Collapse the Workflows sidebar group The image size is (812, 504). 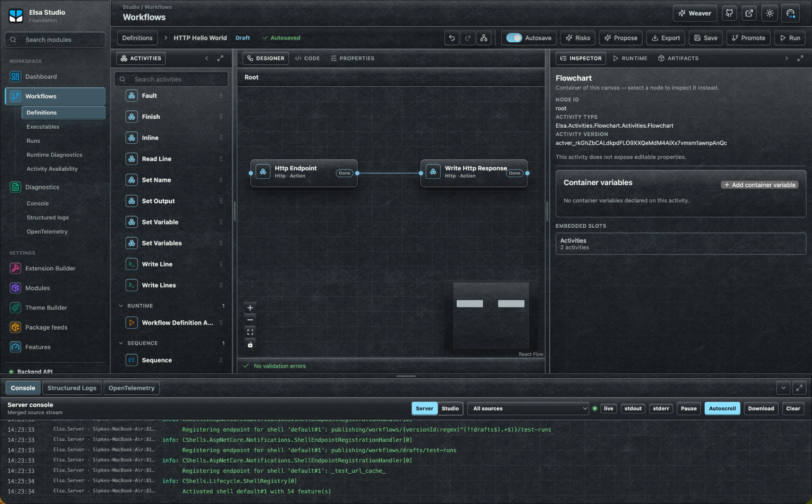click(55, 96)
